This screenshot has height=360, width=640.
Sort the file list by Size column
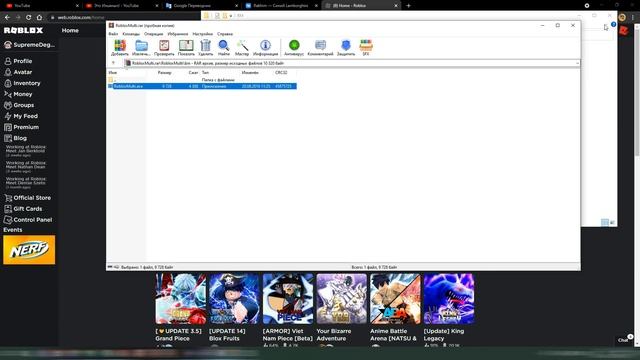pos(164,73)
